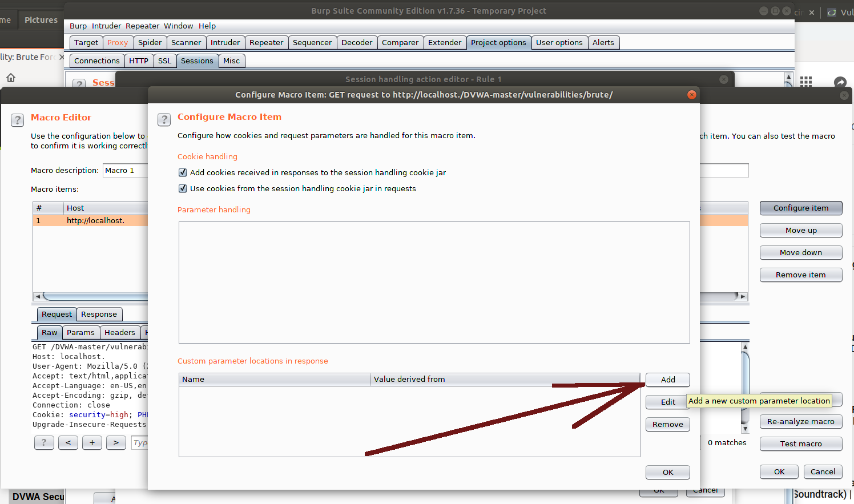Switch to the Comparer tab

point(400,42)
